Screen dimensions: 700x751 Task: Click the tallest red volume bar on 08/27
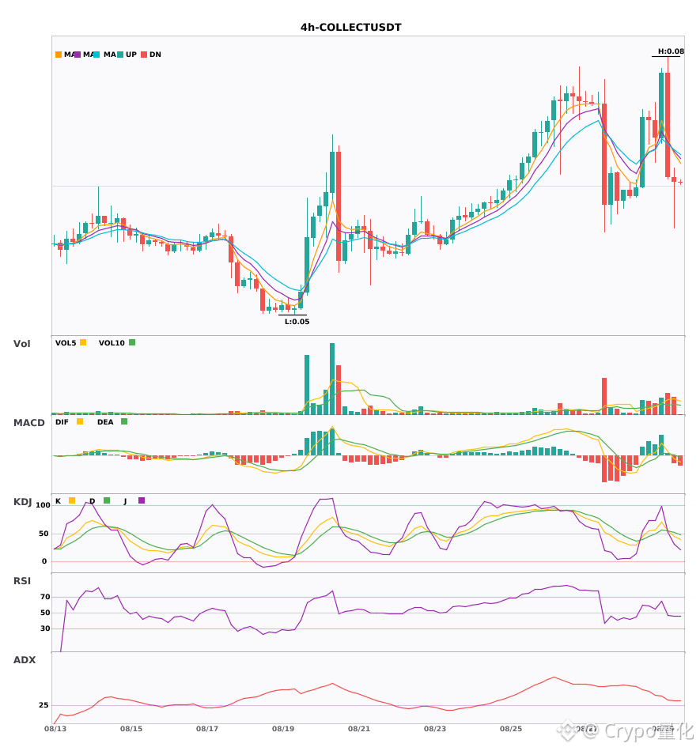604,397
